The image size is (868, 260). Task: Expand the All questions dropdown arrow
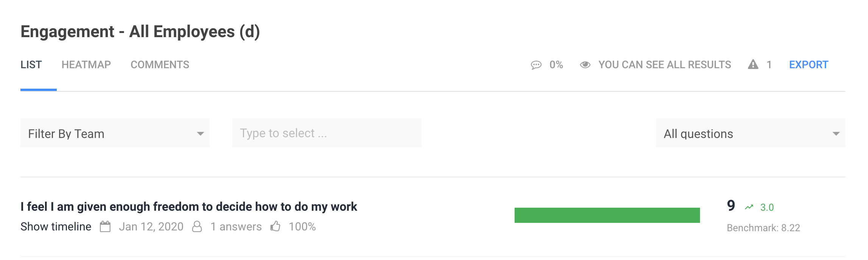tap(836, 134)
